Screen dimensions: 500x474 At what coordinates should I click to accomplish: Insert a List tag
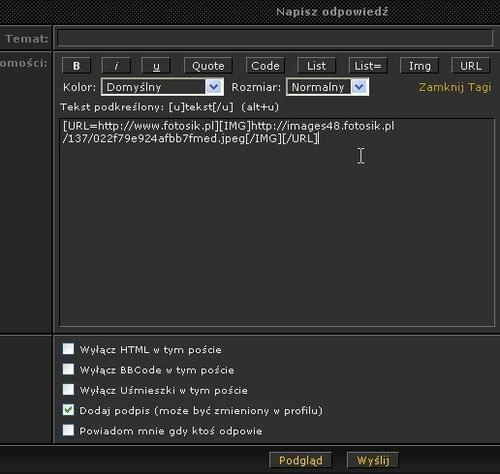click(x=316, y=66)
